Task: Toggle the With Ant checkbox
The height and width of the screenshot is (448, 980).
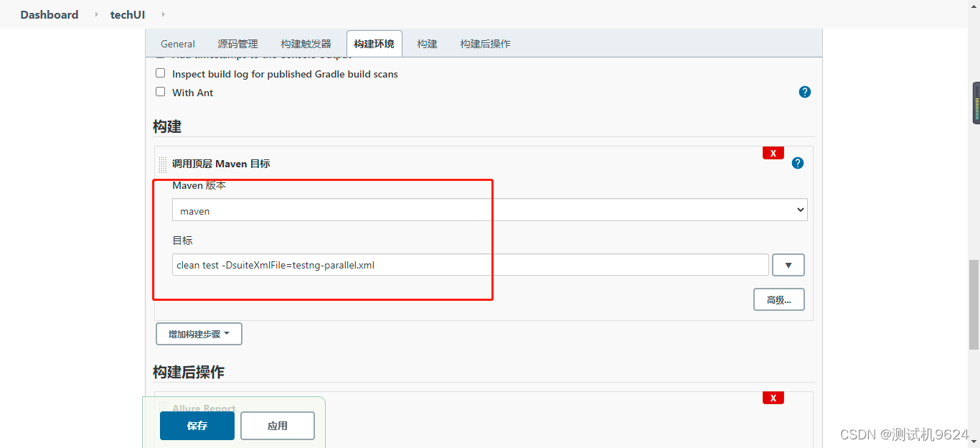Action: pyautogui.click(x=161, y=92)
